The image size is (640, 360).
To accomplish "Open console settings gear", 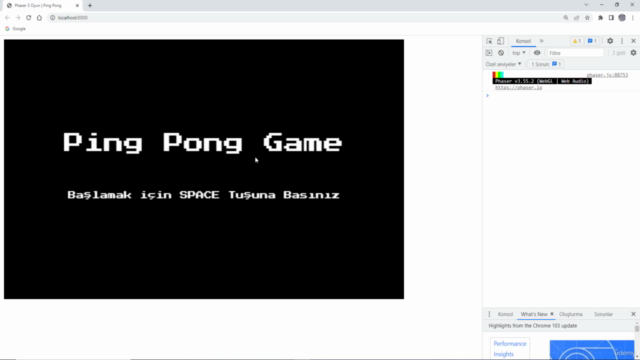I will 633,53.
